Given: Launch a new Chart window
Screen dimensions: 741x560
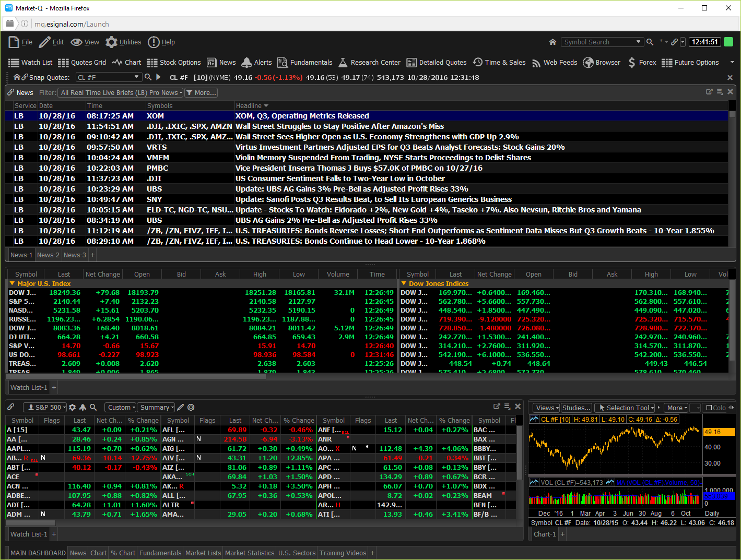Looking at the screenshot, I should pyautogui.click(x=126, y=63).
